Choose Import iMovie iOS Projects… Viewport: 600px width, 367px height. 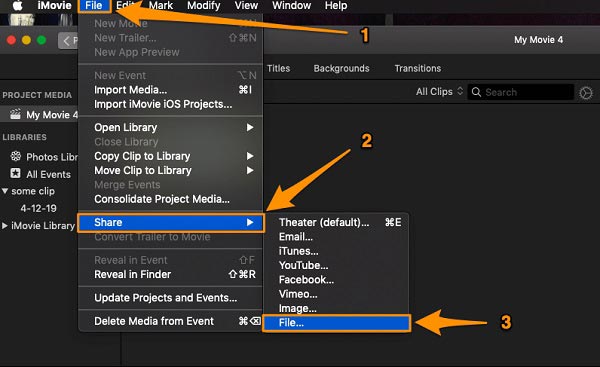click(171, 104)
